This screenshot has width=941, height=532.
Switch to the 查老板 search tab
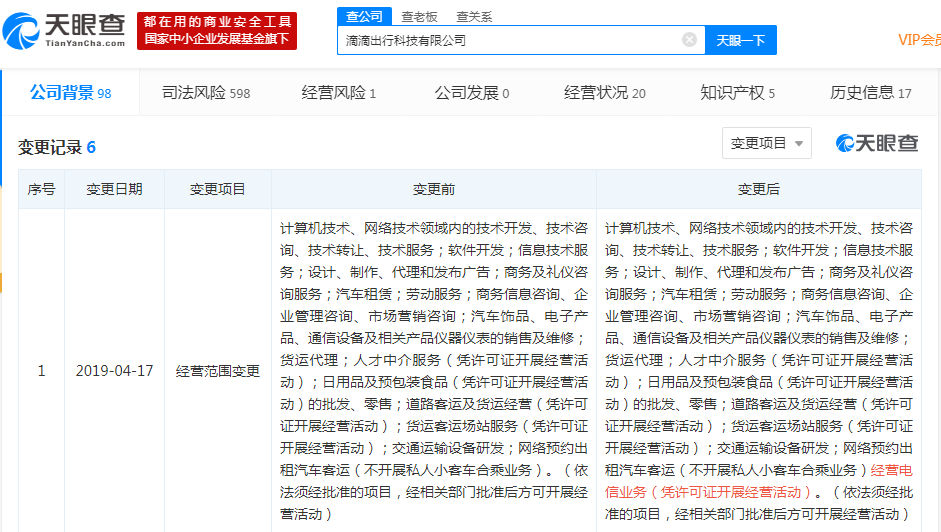[419, 17]
